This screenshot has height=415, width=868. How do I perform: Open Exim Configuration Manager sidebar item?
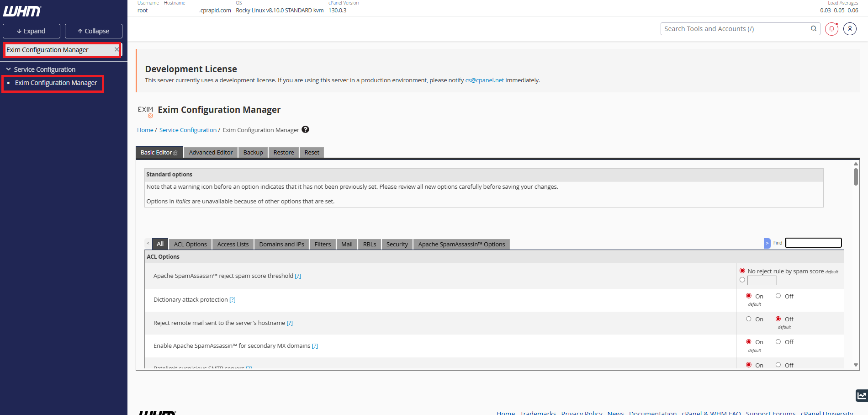pos(56,83)
